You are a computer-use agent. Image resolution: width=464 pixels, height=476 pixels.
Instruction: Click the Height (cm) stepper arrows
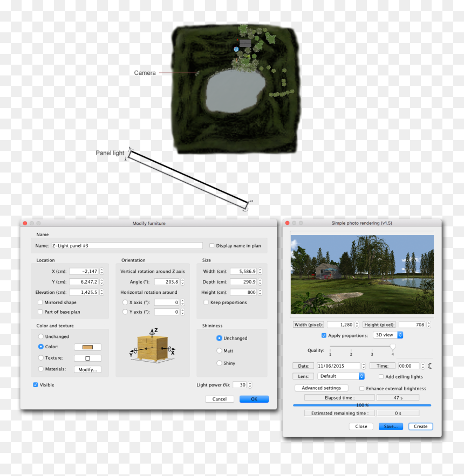tap(260, 292)
